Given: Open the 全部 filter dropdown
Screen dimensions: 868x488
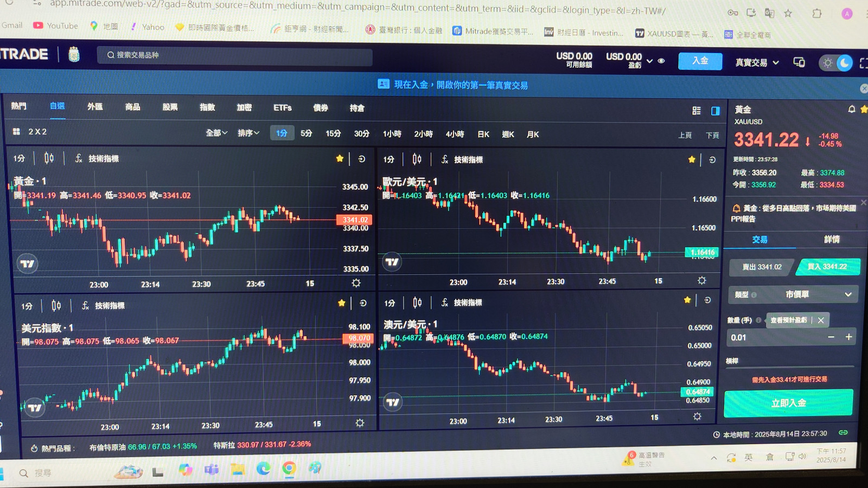Looking at the screenshot, I should (216, 133).
